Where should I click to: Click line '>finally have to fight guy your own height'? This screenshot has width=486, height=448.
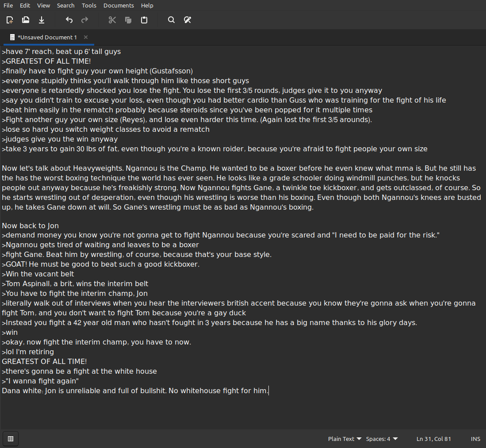[97, 71]
